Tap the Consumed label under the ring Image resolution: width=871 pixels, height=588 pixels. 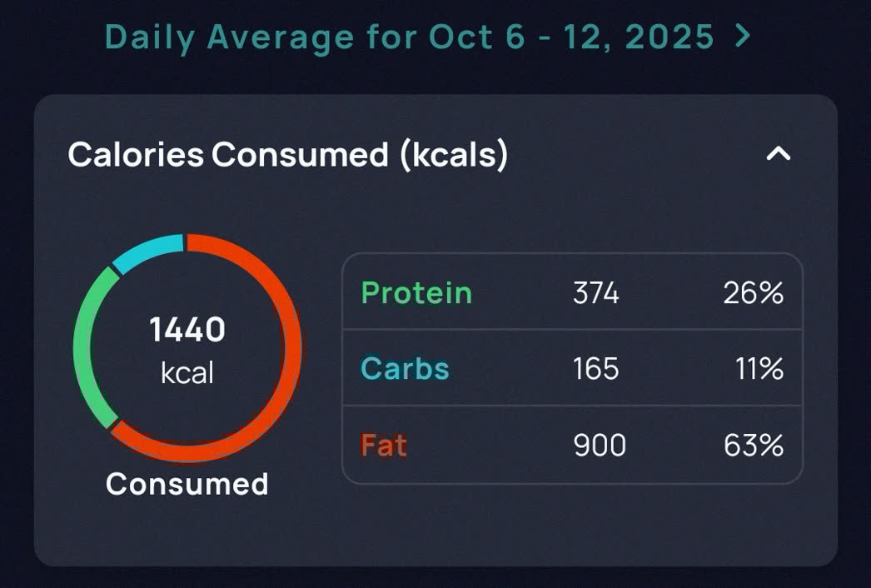point(187,484)
